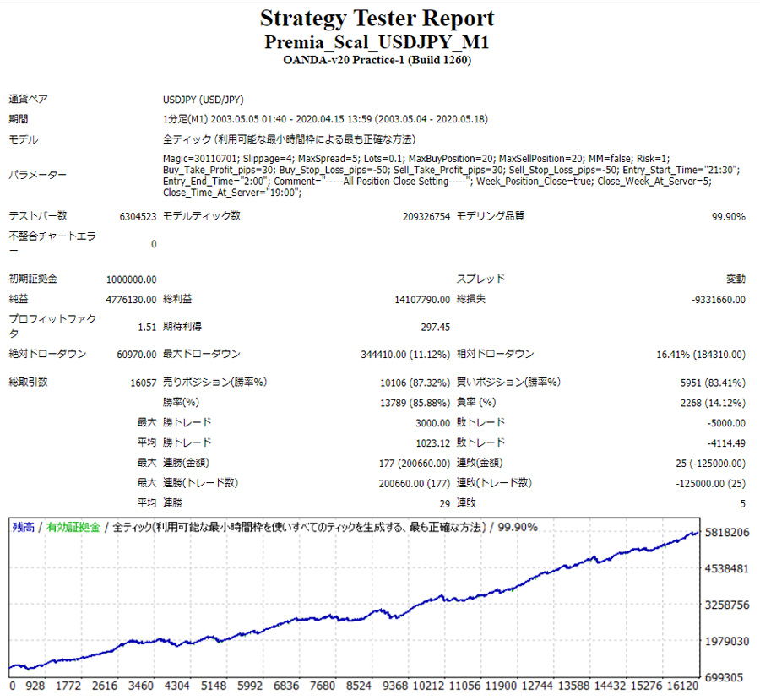Click relative drawdown 16.41% (184310.00)

pyautogui.click(x=701, y=355)
